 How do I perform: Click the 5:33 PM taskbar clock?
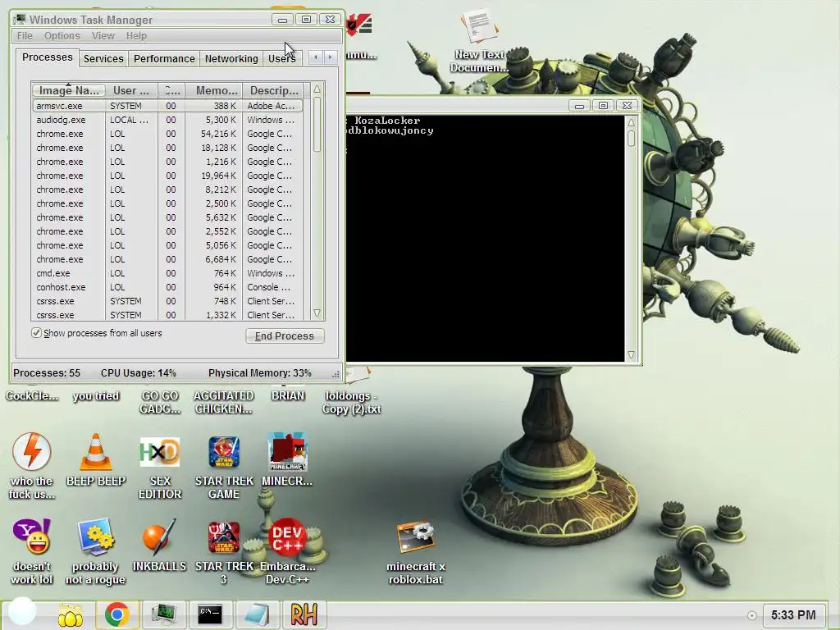tap(793, 615)
